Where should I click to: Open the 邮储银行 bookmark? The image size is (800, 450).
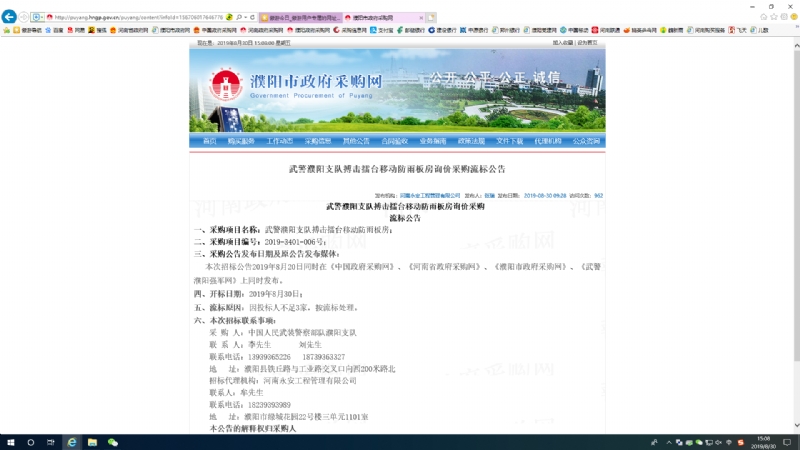(x=411, y=30)
